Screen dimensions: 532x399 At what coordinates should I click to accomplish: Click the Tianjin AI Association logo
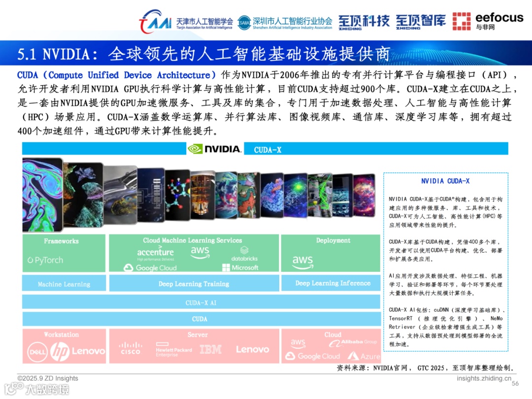click(x=186, y=22)
